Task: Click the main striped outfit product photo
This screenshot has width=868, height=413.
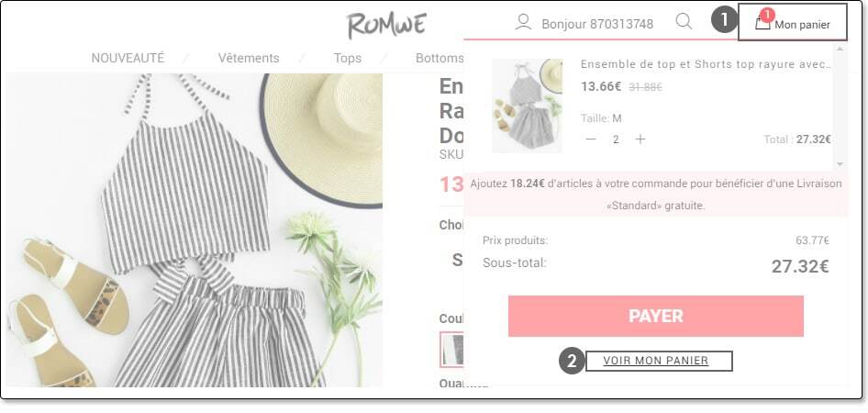Action: [194, 229]
